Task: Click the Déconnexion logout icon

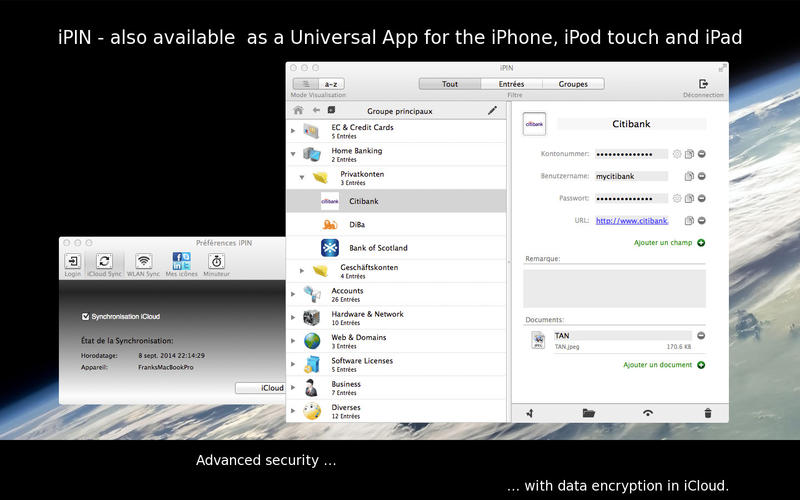Action: tap(703, 84)
